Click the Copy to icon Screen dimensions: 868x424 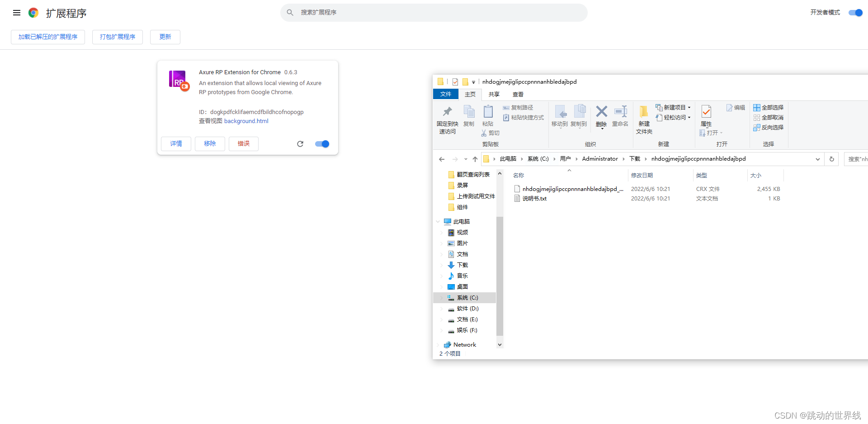pyautogui.click(x=579, y=116)
